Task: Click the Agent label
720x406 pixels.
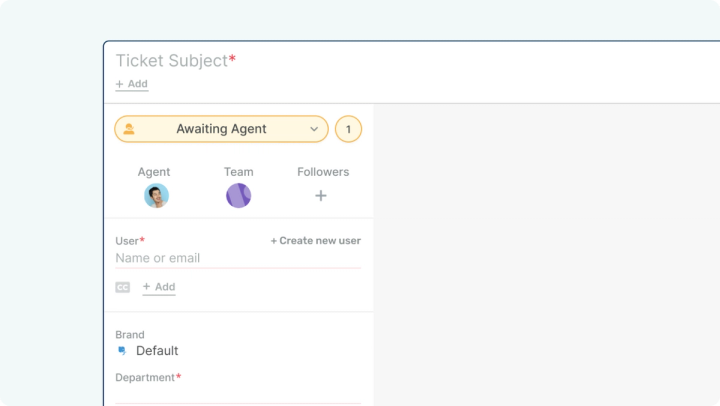Action: pyautogui.click(x=154, y=172)
